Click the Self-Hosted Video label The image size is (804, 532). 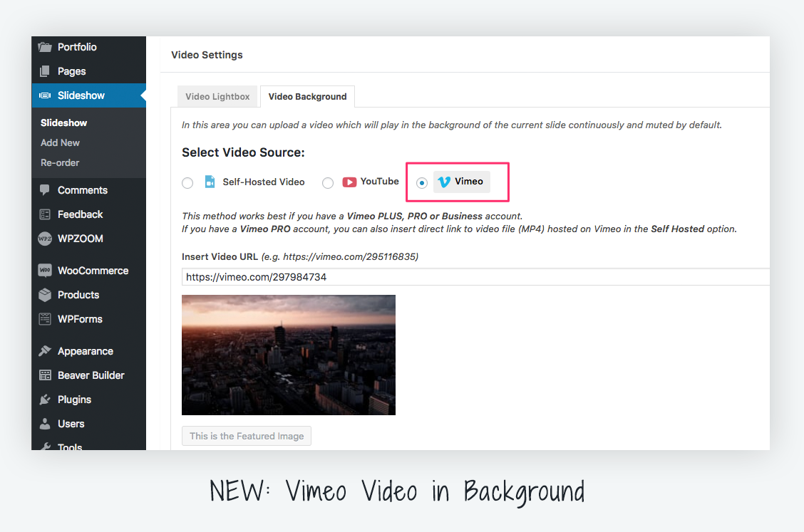264,182
